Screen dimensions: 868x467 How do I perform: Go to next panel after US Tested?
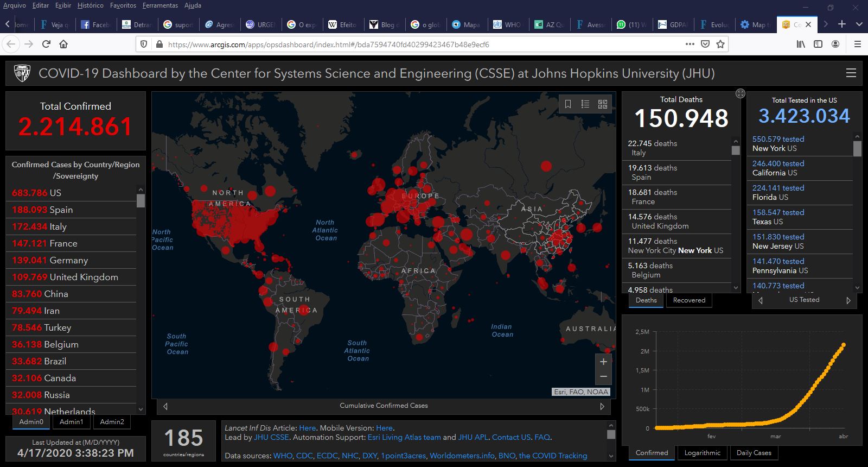[848, 300]
